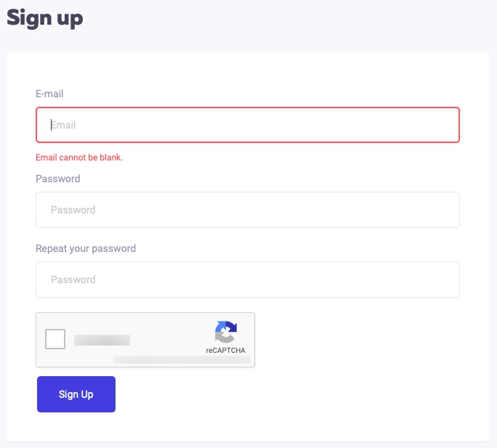Click into the first Password field
The height and width of the screenshot is (448, 497).
247,210
